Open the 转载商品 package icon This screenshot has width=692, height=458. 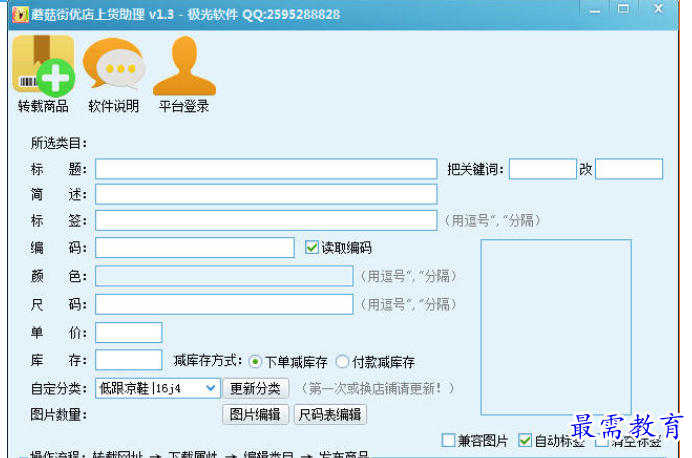pyautogui.click(x=43, y=66)
